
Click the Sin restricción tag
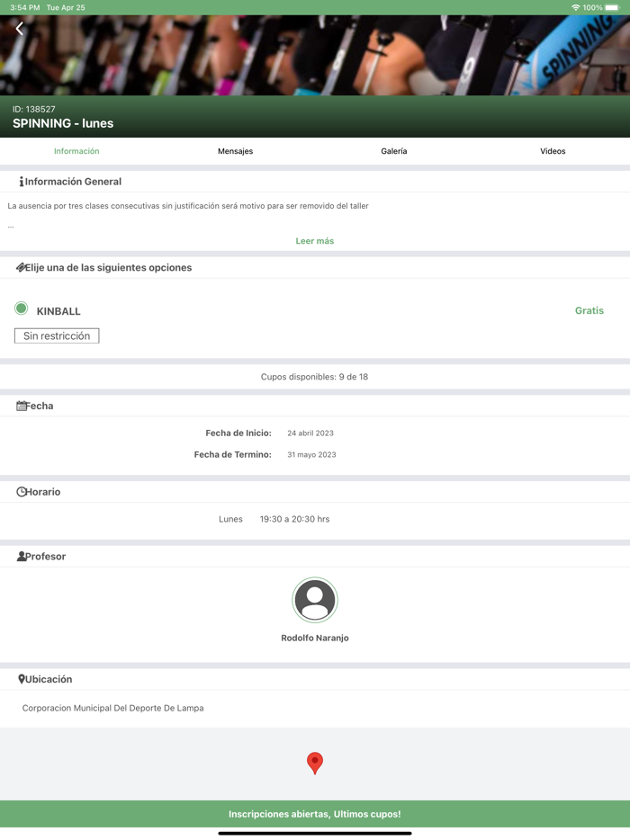(x=57, y=335)
